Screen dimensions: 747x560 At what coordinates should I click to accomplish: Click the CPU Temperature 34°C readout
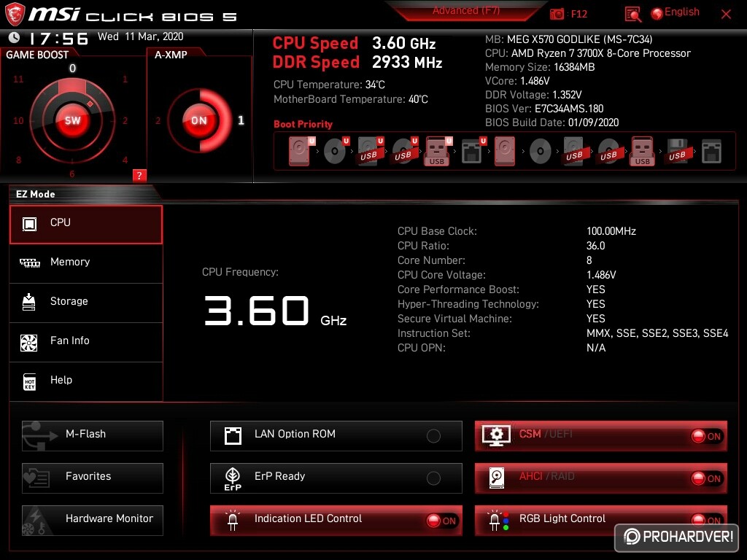(x=329, y=85)
